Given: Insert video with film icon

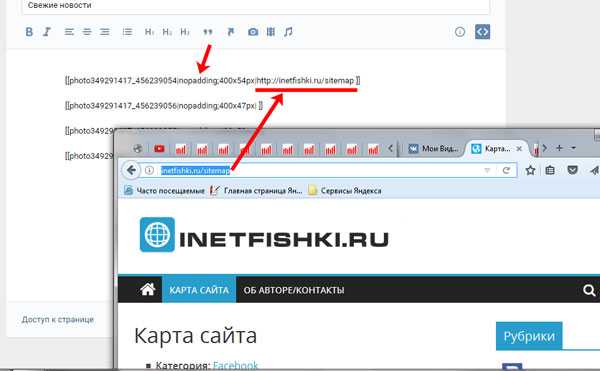Looking at the screenshot, I should (271, 32).
